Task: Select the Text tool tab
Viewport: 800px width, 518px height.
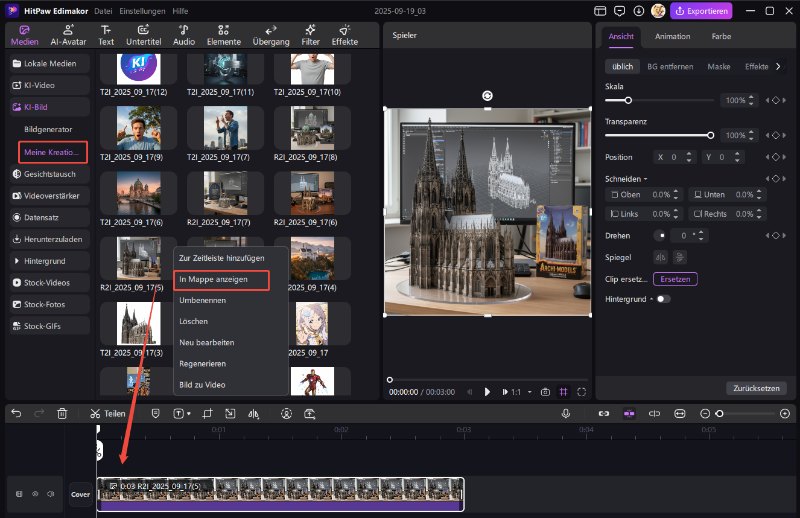Action: point(106,36)
